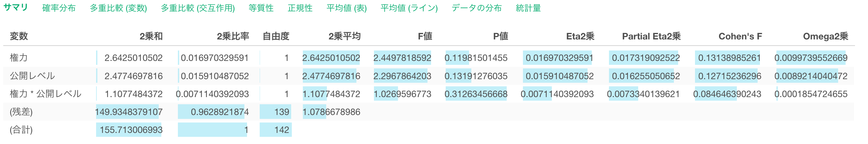Select the 権力 row label
This screenshot has height=144, width=868.
click(x=19, y=58)
